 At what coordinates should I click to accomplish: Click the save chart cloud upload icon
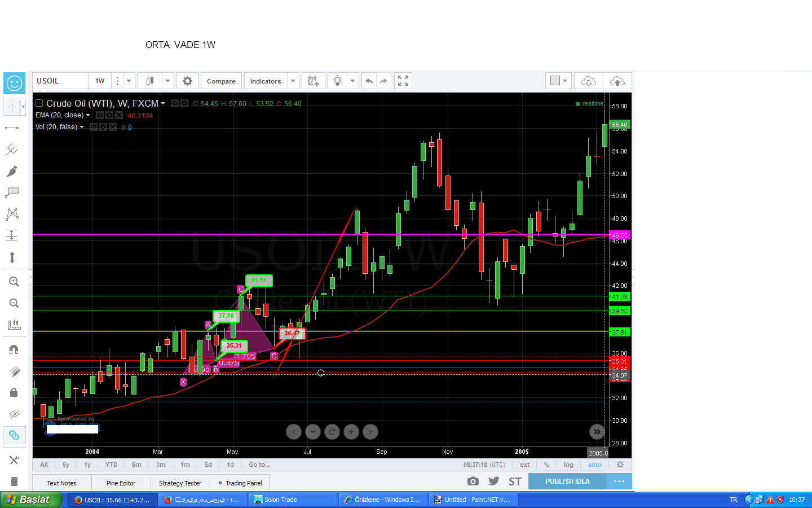click(617, 81)
